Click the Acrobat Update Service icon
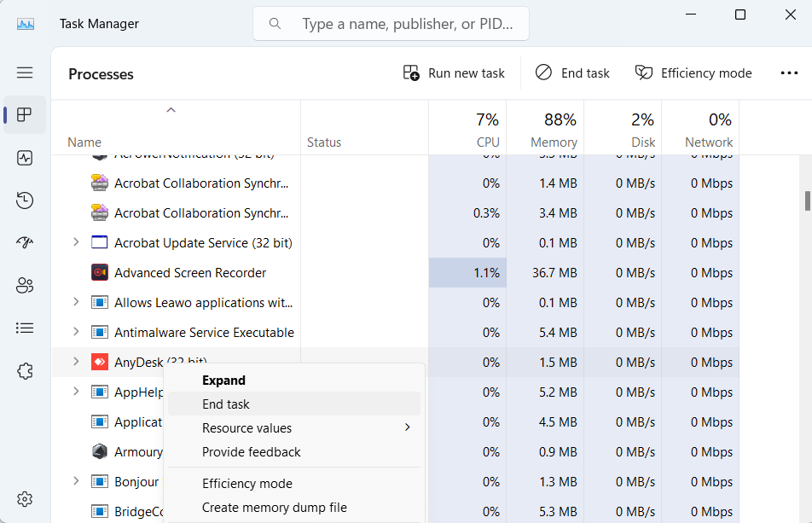This screenshot has width=812, height=523. tap(100, 242)
